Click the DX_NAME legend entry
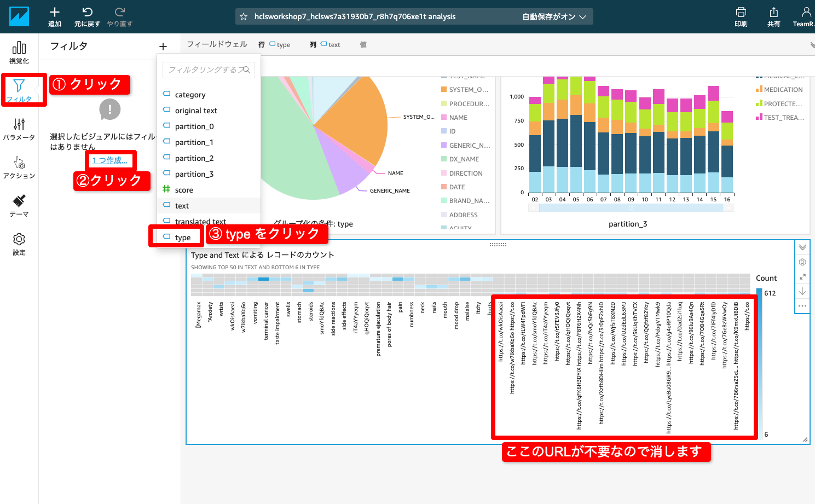The width and height of the screenshot is (815, 504). (x=464, y=159)
